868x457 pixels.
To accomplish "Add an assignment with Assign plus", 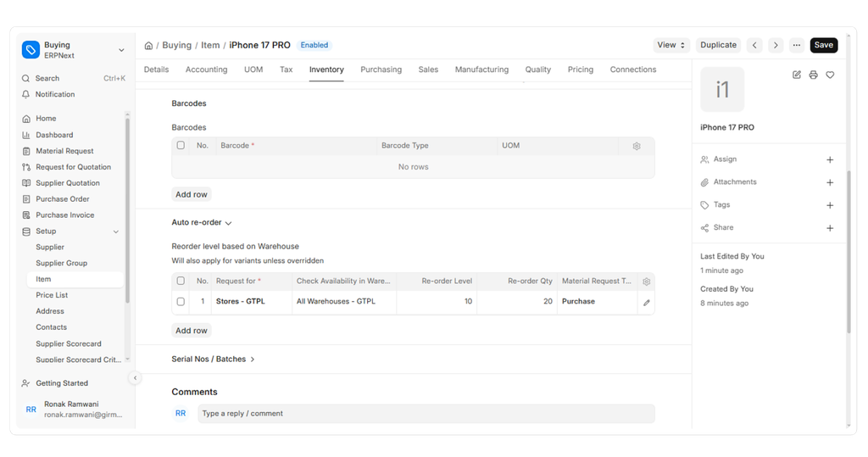I will (830, 160).
